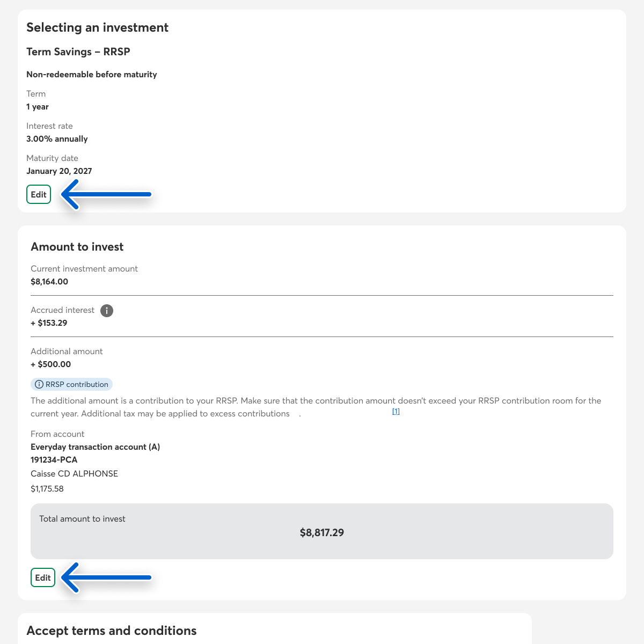
Task: Edit the selected Term Savings investment
Action: (x=39, y=194)
